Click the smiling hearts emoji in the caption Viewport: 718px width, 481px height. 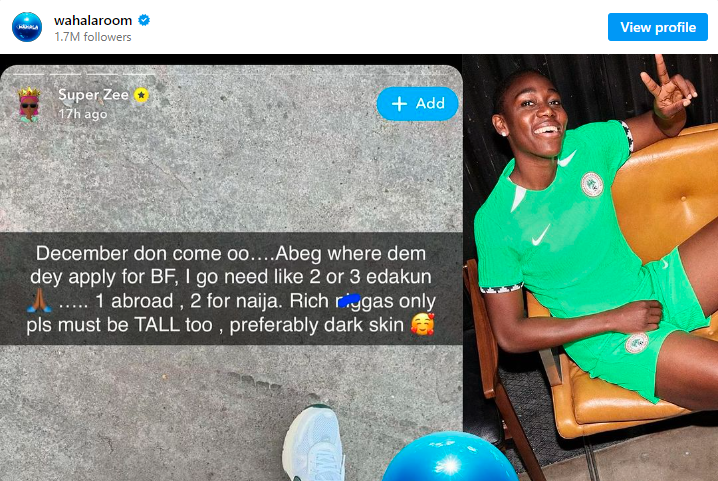click(421, 326)
